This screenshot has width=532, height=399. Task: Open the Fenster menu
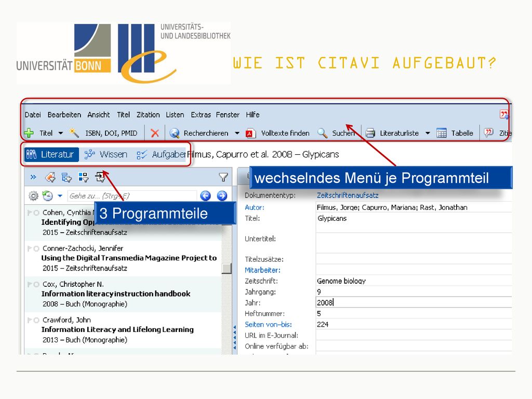click(x=228, y=115)
